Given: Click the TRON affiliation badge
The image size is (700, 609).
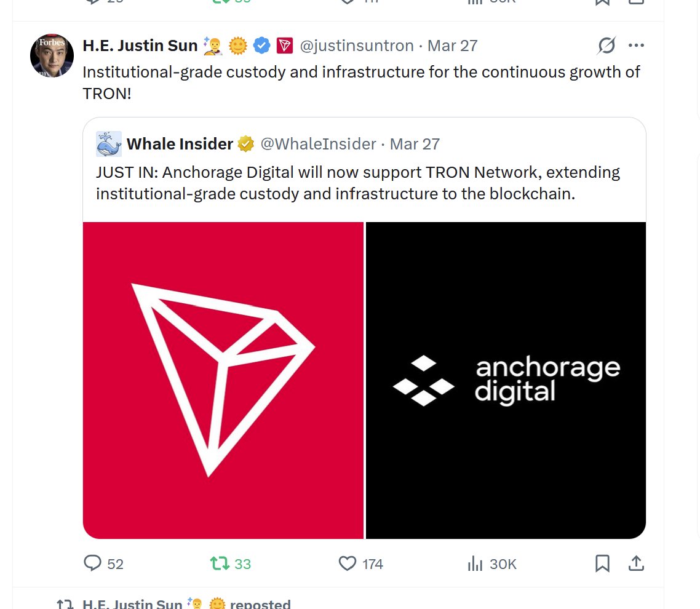Looking at the screenshot, I should 284,46.
